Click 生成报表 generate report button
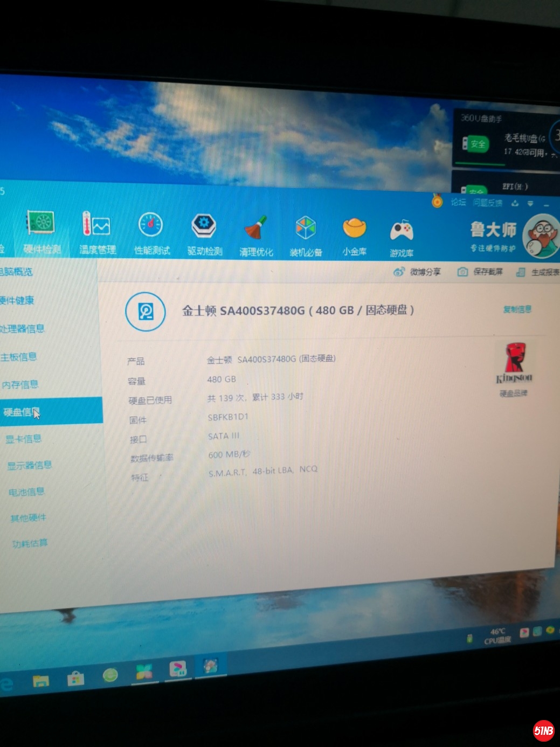560x747 pixels. click(x=538, y=272)
